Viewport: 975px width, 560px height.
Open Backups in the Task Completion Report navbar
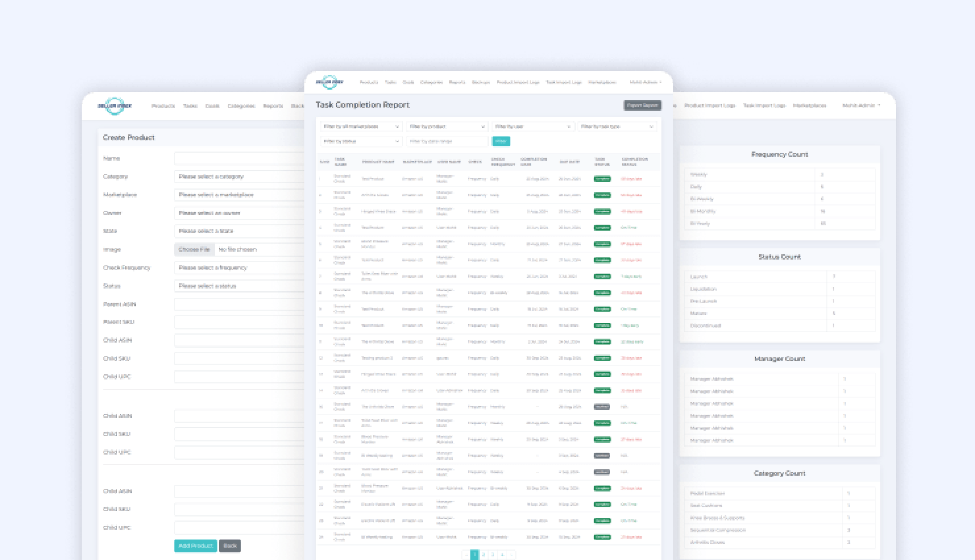coord(480,83)
